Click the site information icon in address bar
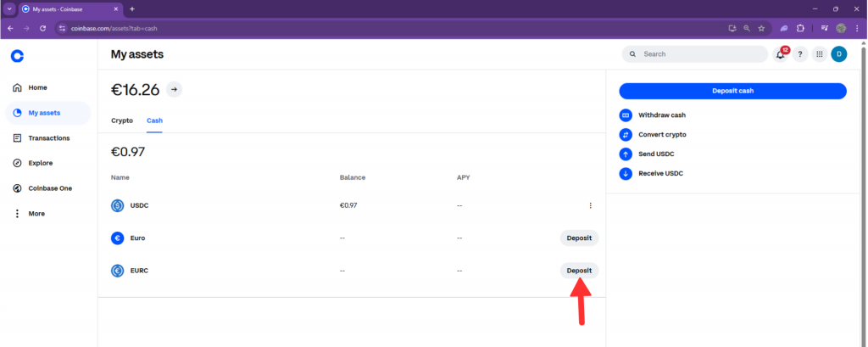 tap(62, 28)
